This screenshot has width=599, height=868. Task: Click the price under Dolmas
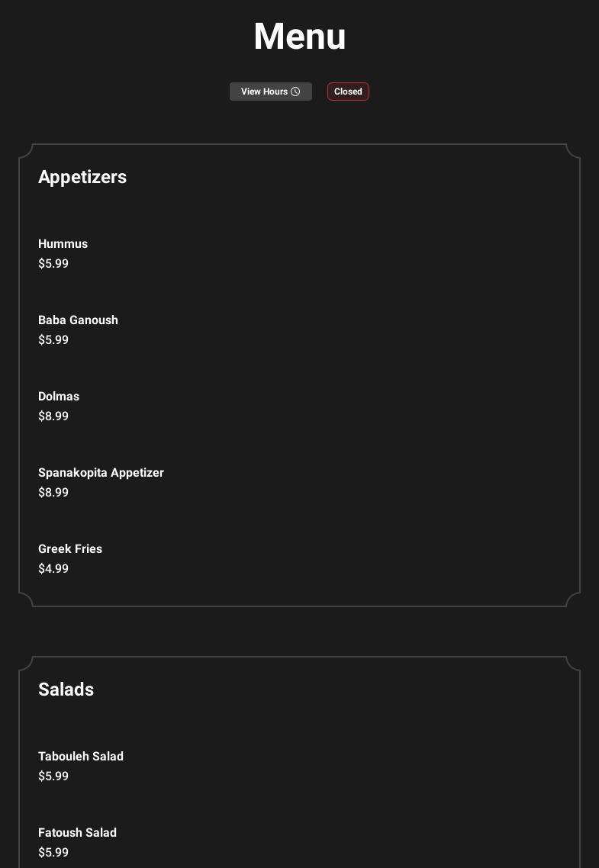[53, 416]
